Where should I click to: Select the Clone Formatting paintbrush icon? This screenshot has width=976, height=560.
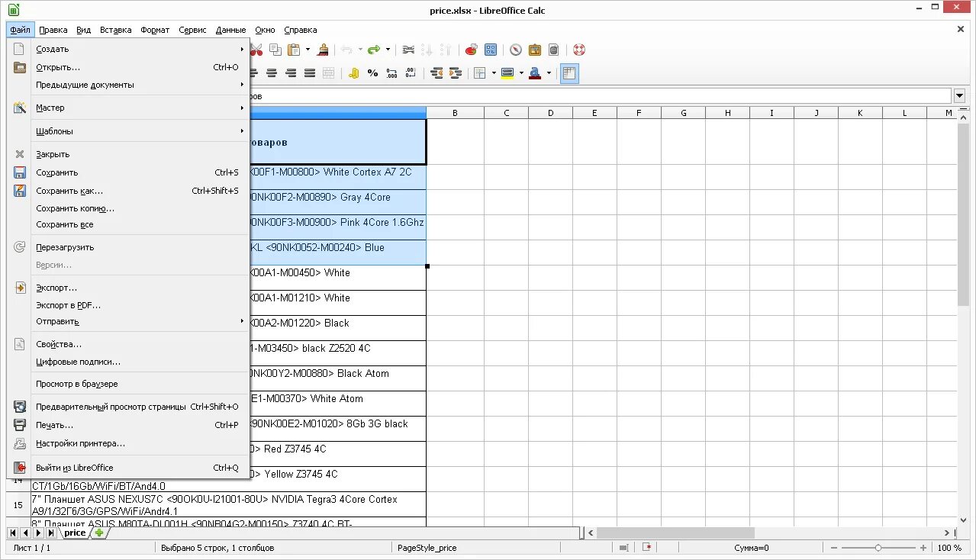point(324,50)
